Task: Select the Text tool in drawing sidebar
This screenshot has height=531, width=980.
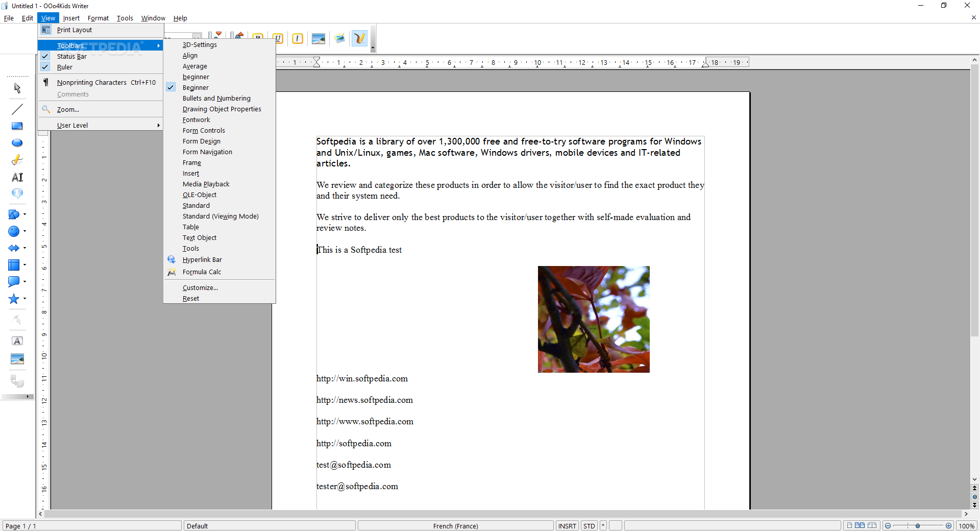Action: (17, 177)
